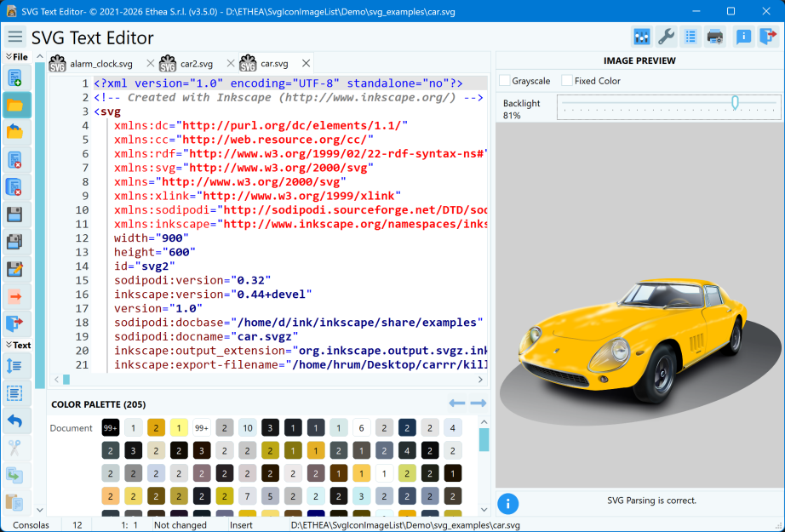Click the Not changed status text
The height and width of the screenshot is (532, 785).
point(180,525)
